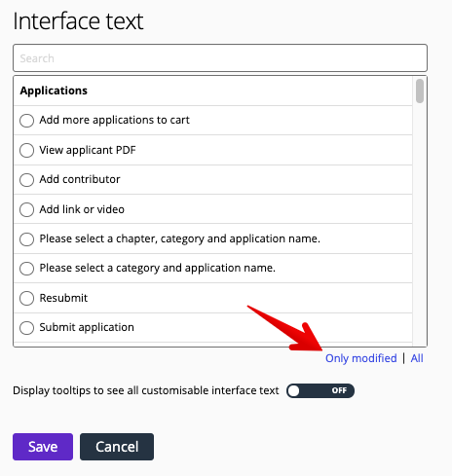Click the 'Display tooltips to see all customisable' label
Image resolution: width=452 pixels, height=476 pixels.
click(146, 390)
